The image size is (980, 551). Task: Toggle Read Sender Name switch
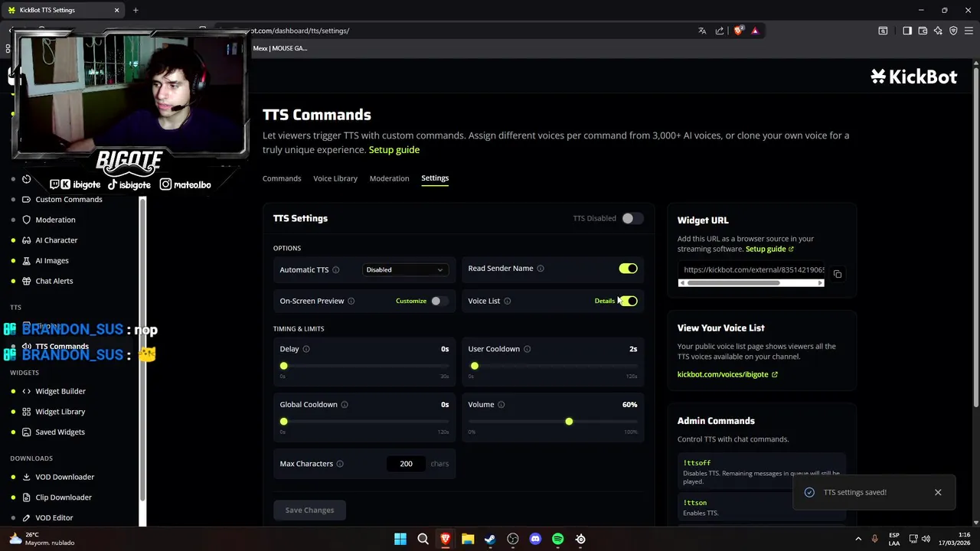[629, 269]
